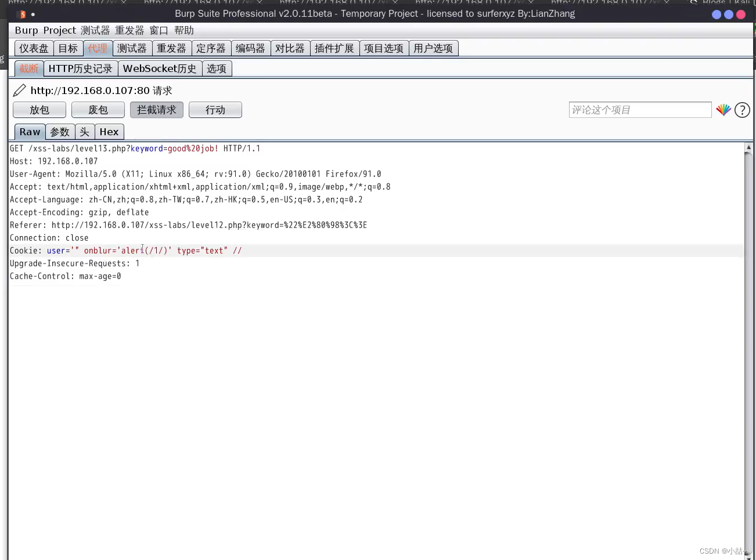Switch to the 测试器 main tab
Viewport: 756px width, 560px height.
tap(132, 48)
